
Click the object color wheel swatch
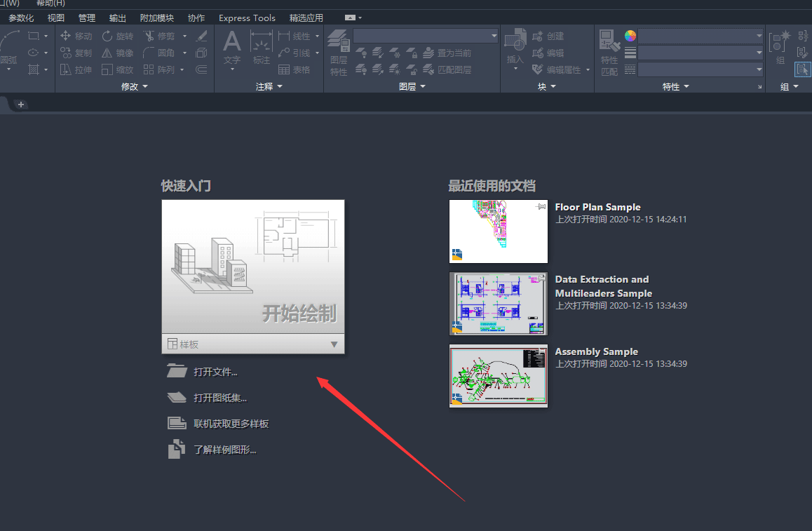630,36
